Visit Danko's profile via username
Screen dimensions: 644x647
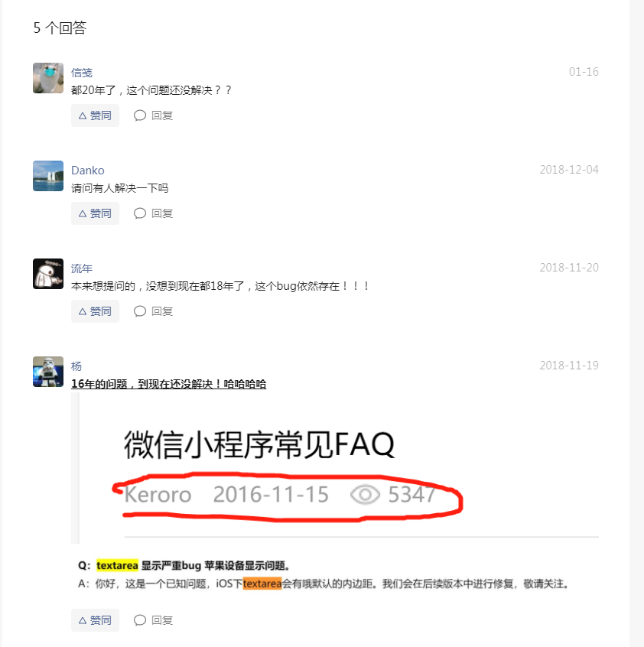coord(88,171)
